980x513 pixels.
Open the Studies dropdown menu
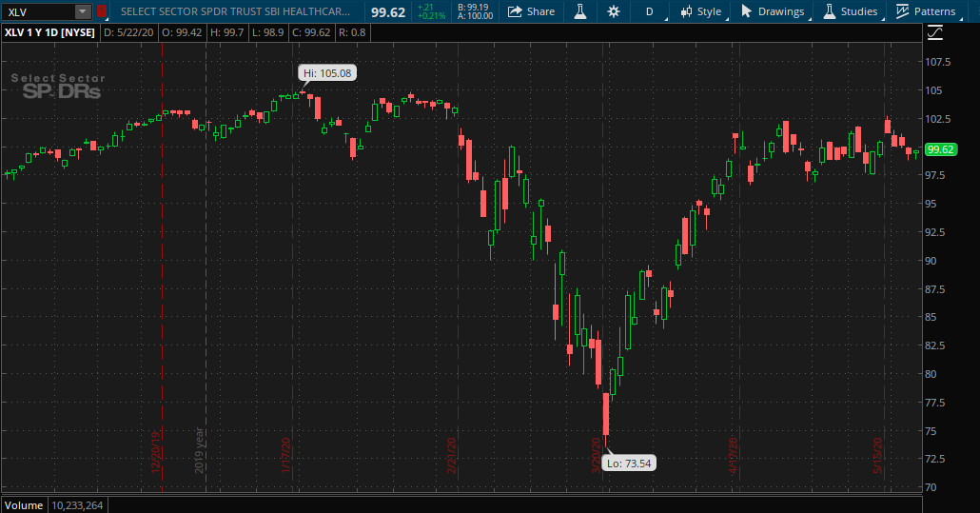tap(852, 11)
